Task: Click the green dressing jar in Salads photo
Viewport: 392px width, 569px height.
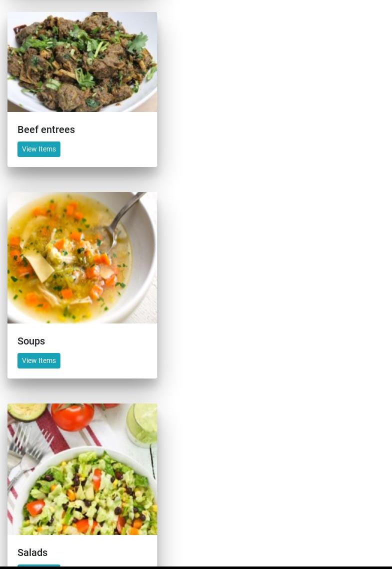Action: click(x=142, y=424)
